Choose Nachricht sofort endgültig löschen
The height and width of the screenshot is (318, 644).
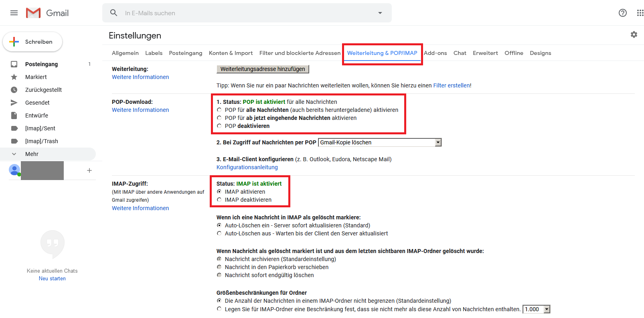point(219,275)
